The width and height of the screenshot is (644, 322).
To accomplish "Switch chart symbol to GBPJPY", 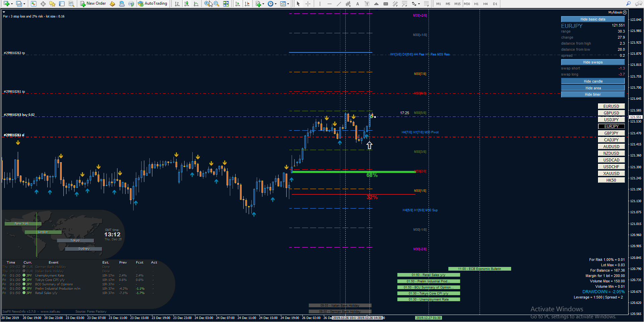I will 611,133.
